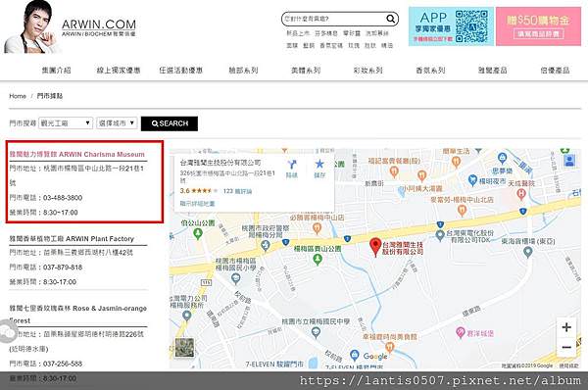Open the 選擇城市 city dropdown
The height and width of the screenshot is (390, 588).
[x=117, y=123]
